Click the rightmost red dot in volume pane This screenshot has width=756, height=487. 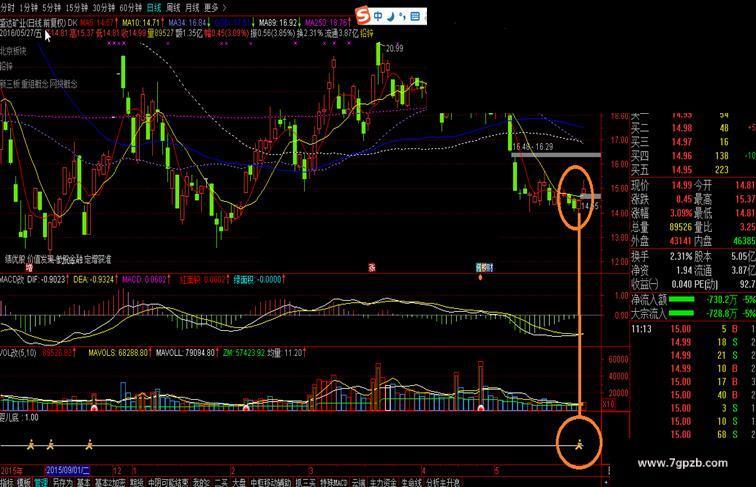point(481,408)
